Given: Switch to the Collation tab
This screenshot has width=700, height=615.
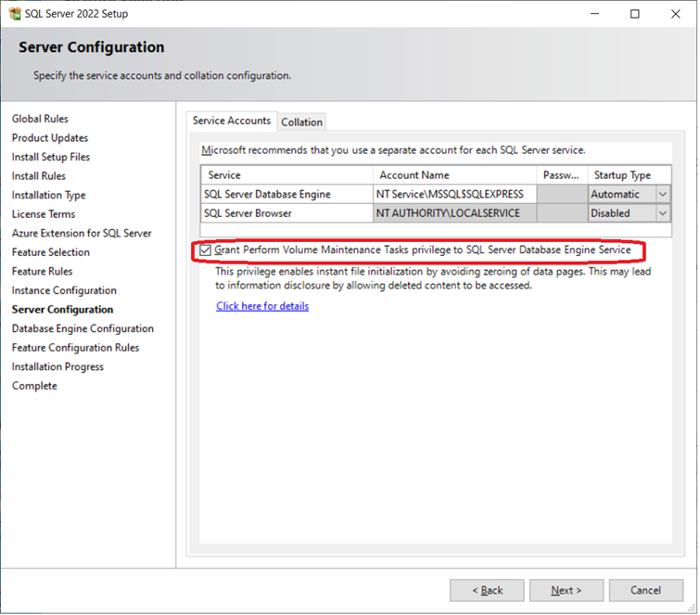Looking at the screenshot, I should tap(302, 122).
